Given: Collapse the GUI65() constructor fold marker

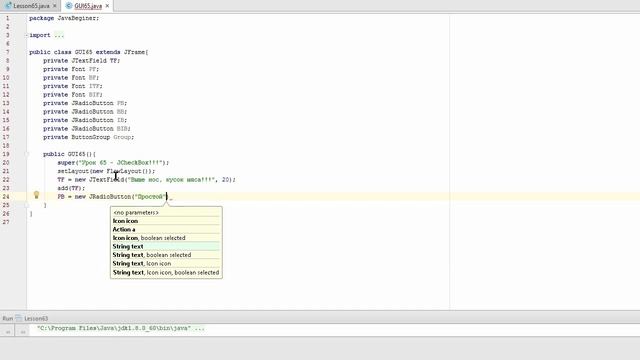Looking at the screenshot, I should pos(27,154).
